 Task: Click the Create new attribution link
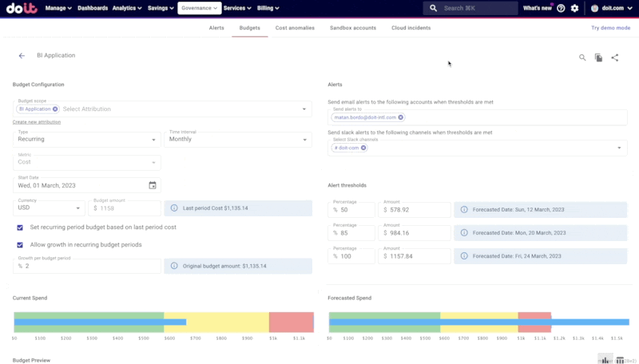coord(37,122)
